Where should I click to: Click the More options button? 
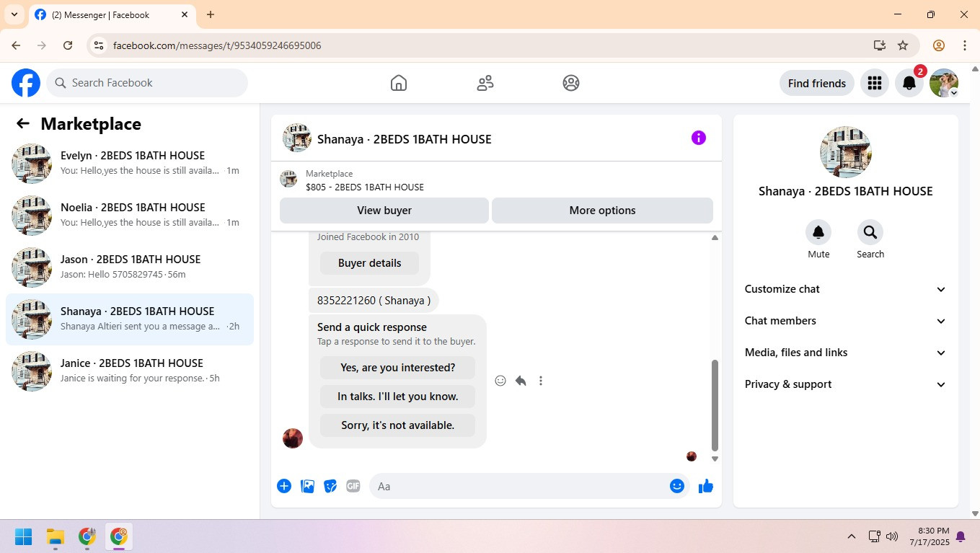(x=602, y=211)
